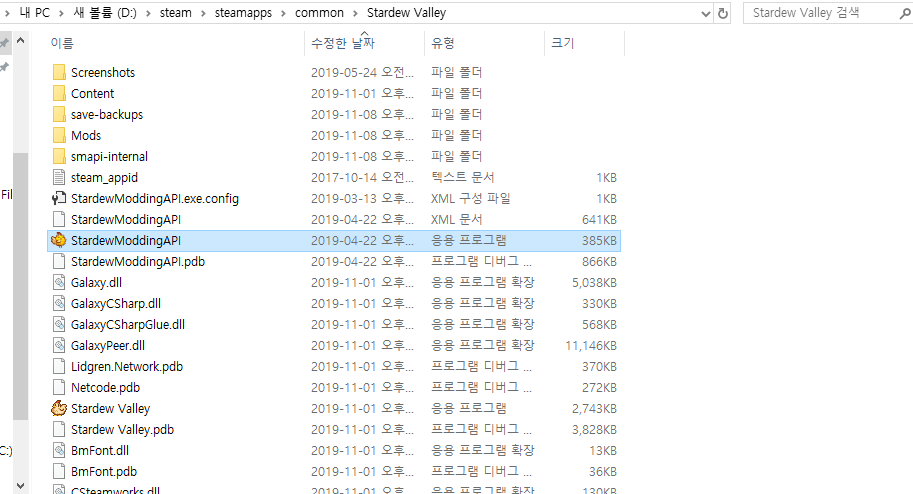The image size is (913, 494).
Task: Click the BmFont.pdb file icon
Action: (x=59, y=471)
